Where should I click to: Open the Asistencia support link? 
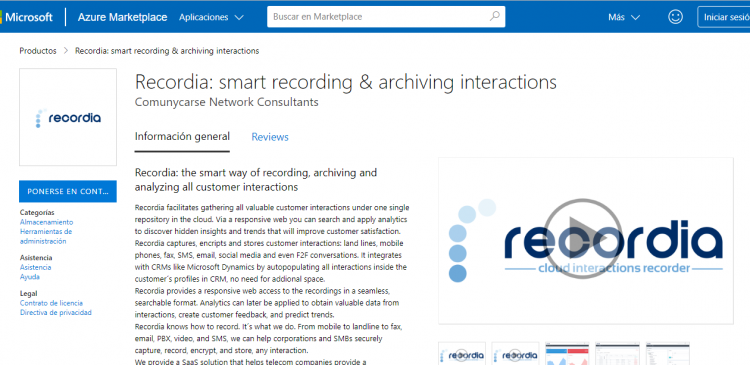(x=35, y=267)
